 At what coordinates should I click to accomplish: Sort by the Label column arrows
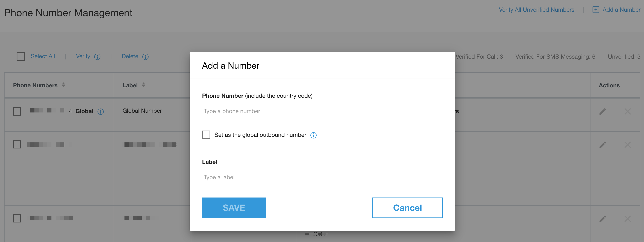pos(144,85)
